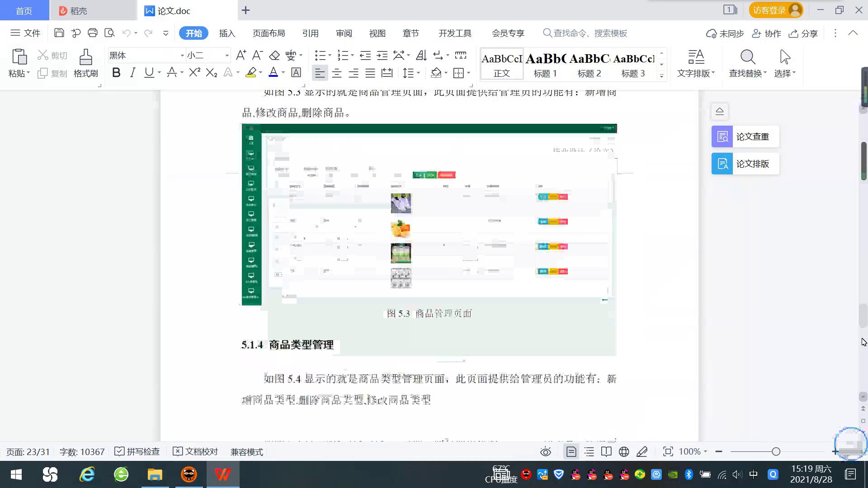Viewport: 868px width, 488px height.
Task: Open the line spacing dropdown
Action: click(410, 72)
